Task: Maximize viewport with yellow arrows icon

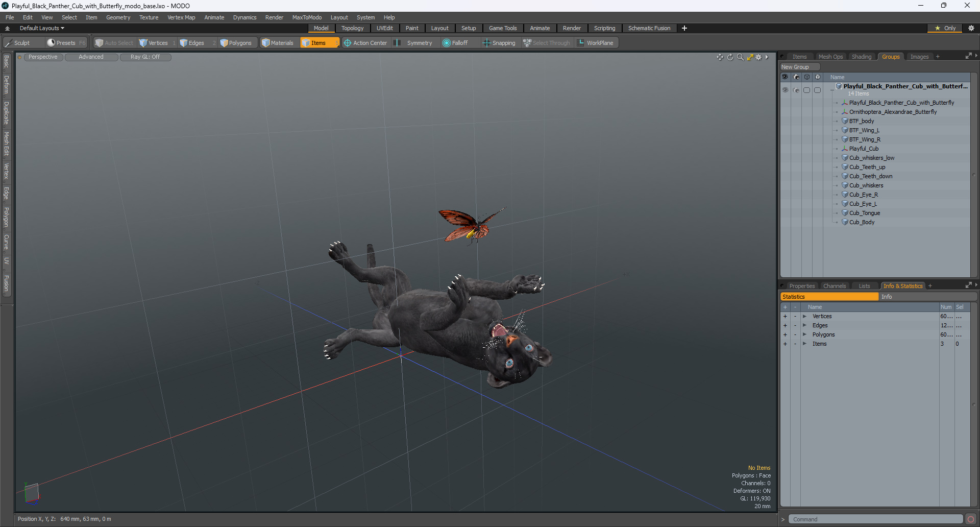Action: click(750, 57)
